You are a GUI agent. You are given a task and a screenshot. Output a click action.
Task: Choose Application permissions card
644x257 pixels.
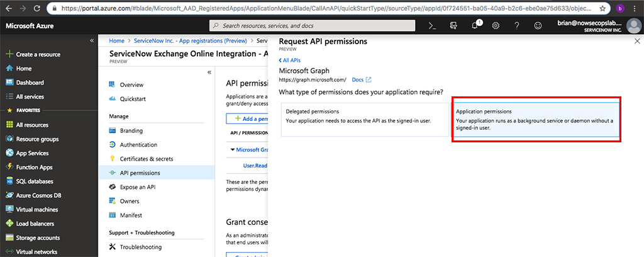click(536, 119)
